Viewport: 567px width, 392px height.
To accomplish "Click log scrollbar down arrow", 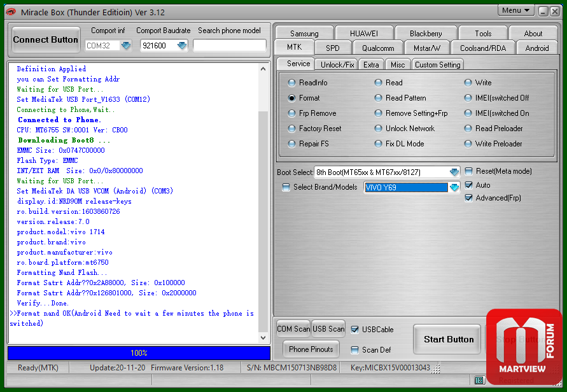I will [263, 338].
